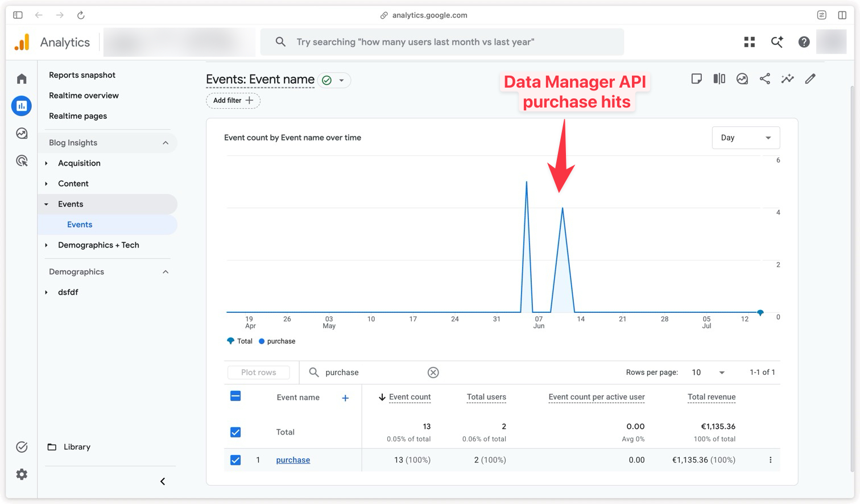Toggle the select-all rows checkbox

pyautogui.click(x=235, y=396)
